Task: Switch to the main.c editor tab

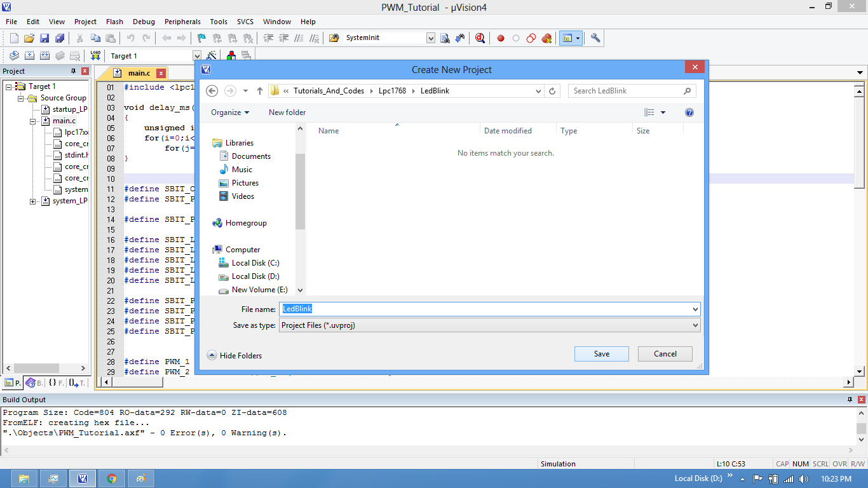Action: point(139,73)
